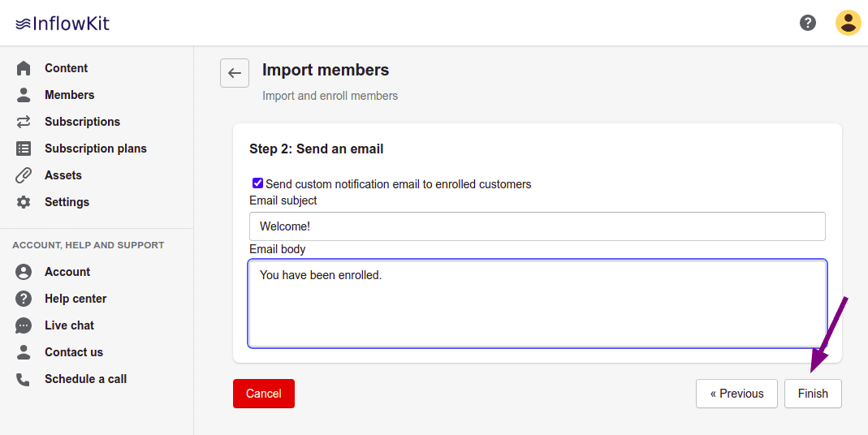The height and width of the screenshot is (435, 868).
Task: Click the Subscriptions arrows icon
Action: click(x=24, y=122)
